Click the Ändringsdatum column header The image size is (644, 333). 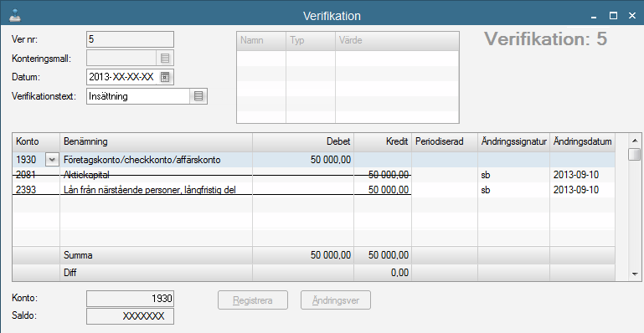[x=582, y=142]
